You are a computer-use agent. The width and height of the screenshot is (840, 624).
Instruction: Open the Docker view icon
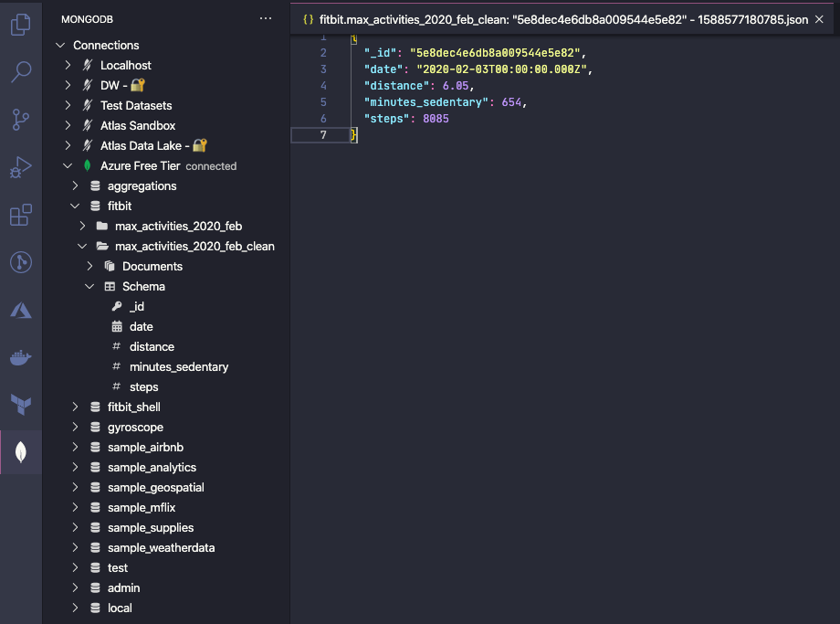point(20,357)
